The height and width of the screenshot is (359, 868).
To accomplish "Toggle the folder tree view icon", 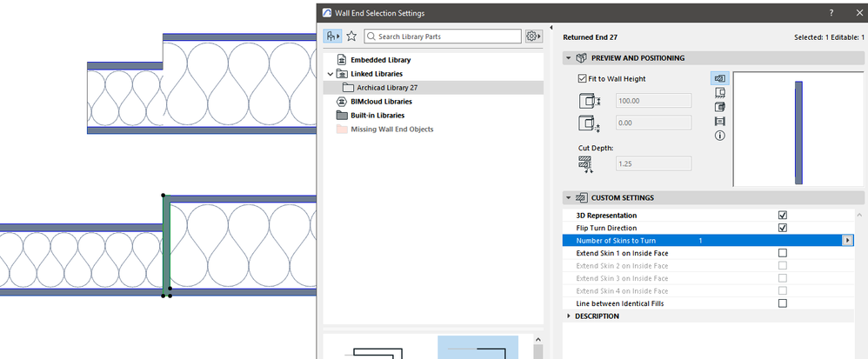I will [x=333, y=36].
